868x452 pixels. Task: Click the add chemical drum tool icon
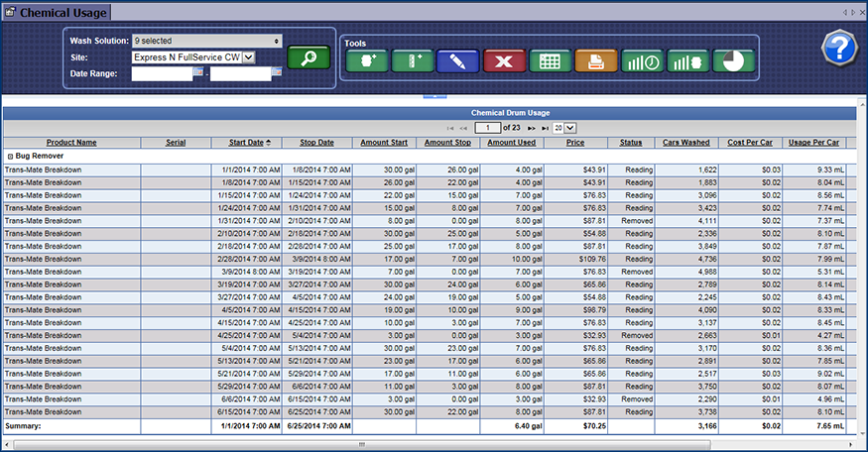pyautogui.click(x=366, y=61)
